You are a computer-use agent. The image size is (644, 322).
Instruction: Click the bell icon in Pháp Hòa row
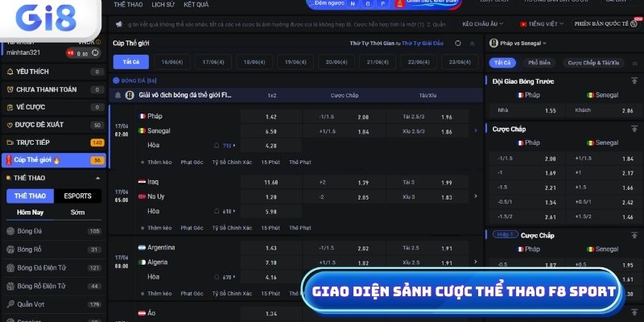[x=217, y=146]
